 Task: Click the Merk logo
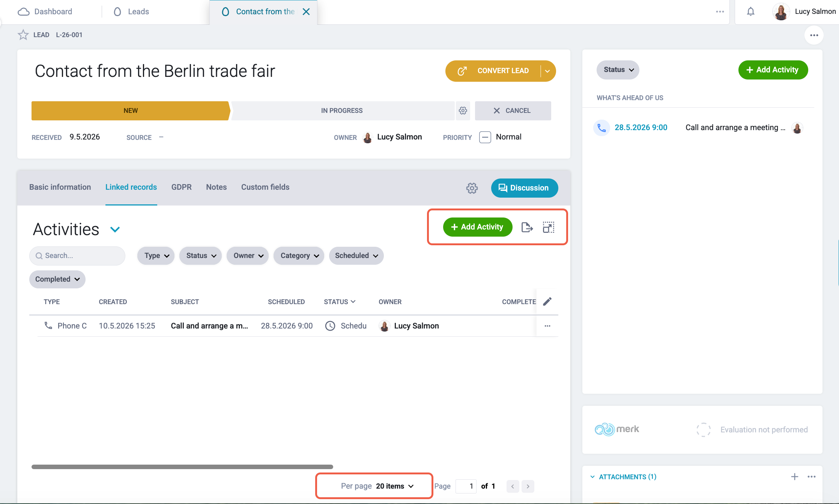click(617, 429)
